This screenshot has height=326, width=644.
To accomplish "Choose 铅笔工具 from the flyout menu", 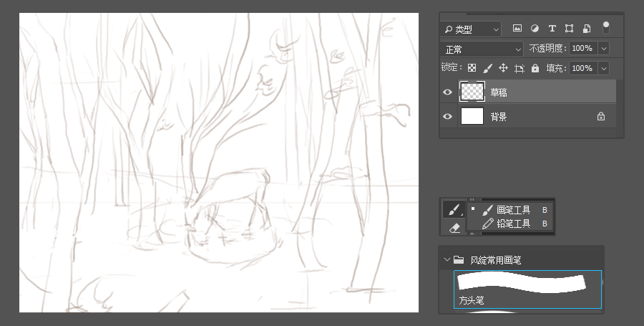I will point(513,224).
